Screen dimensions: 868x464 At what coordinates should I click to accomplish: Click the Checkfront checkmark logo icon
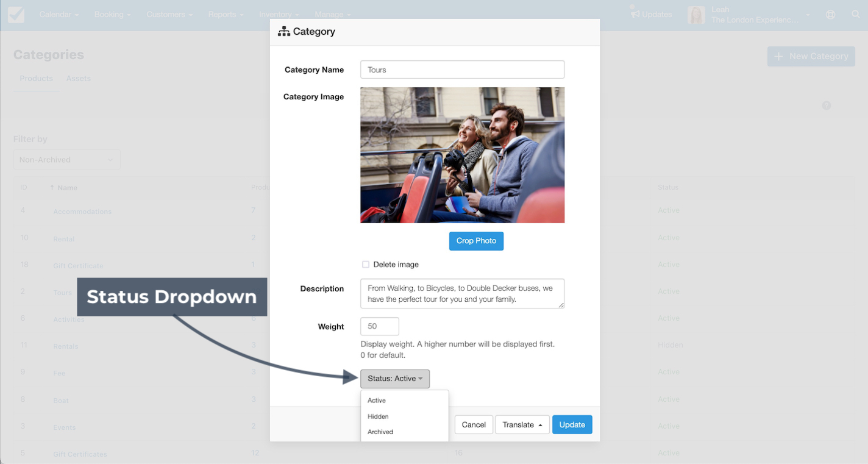point(16,14)
